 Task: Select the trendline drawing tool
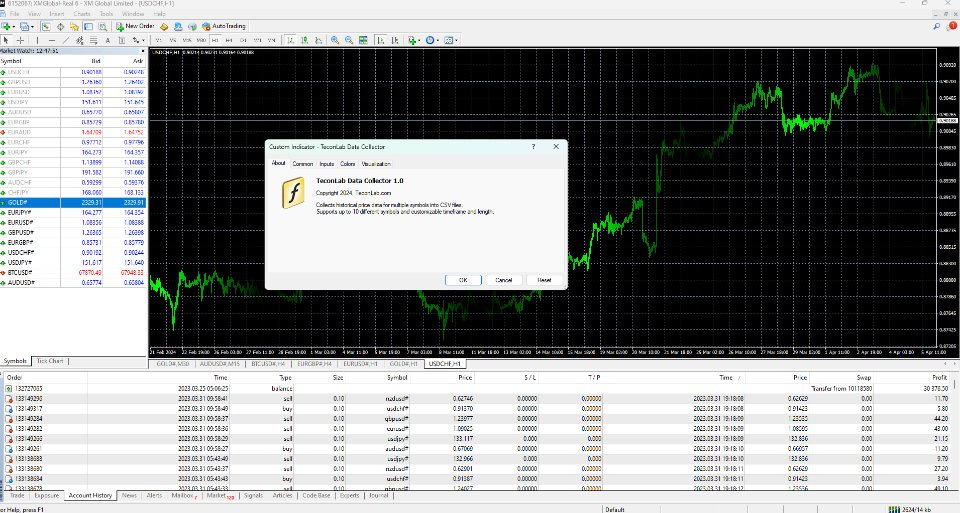(x=66, y=40)
